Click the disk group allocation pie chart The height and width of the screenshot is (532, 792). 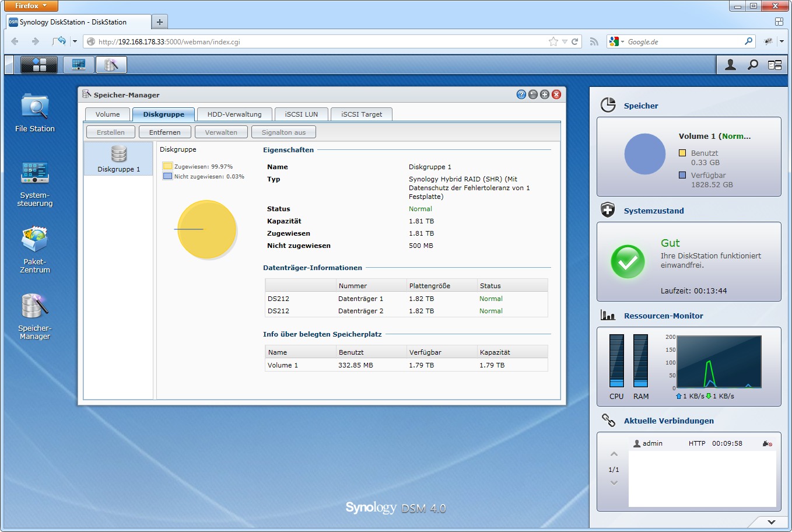click(206, 229)
